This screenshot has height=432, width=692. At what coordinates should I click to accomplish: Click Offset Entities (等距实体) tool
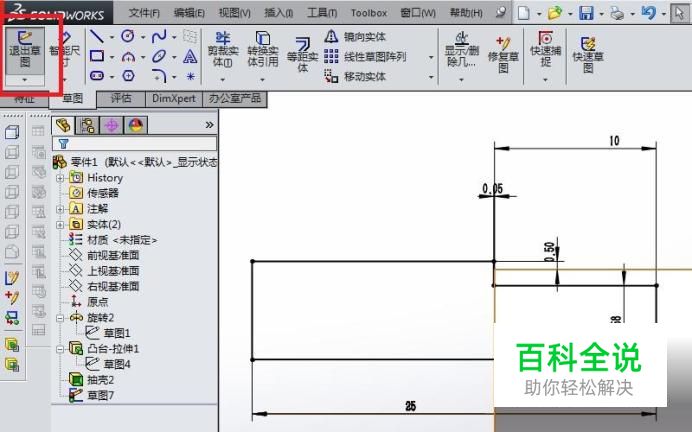pyautogui.click(x=303, y=55)
